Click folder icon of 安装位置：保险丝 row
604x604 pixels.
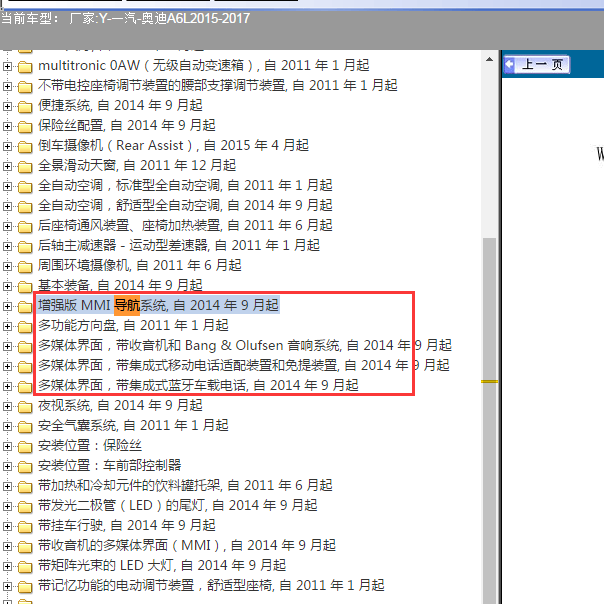[x=25, y=447]
